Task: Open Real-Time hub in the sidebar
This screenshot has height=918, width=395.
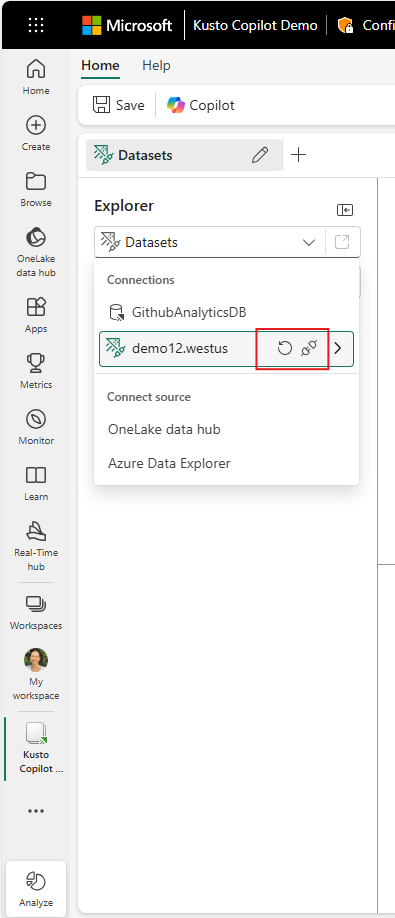Action: 36,546
